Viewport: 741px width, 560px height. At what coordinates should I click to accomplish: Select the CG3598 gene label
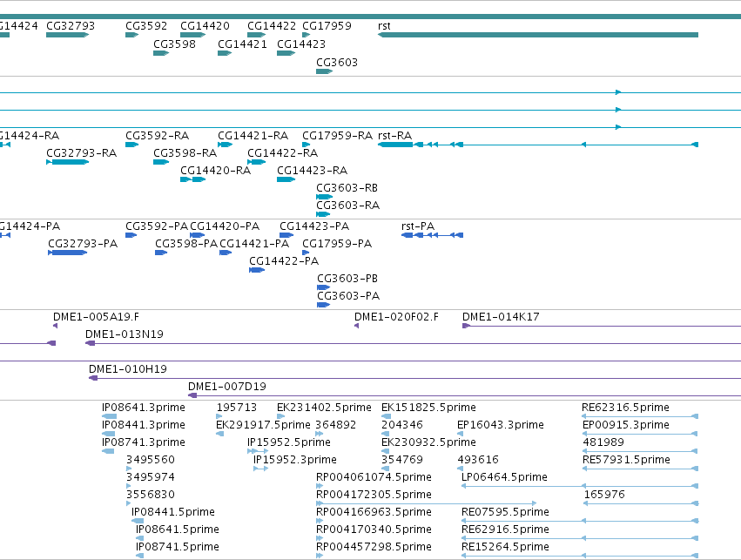174,44
